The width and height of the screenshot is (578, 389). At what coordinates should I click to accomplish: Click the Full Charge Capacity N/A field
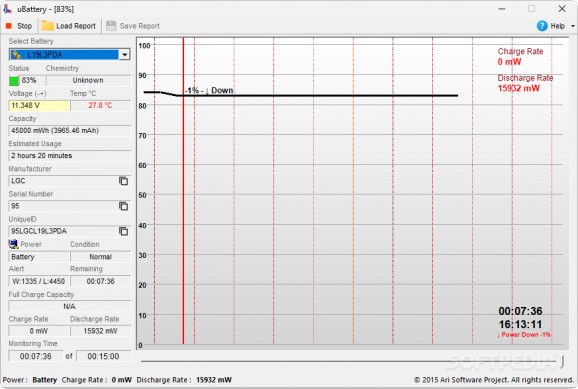pos(69,306)
